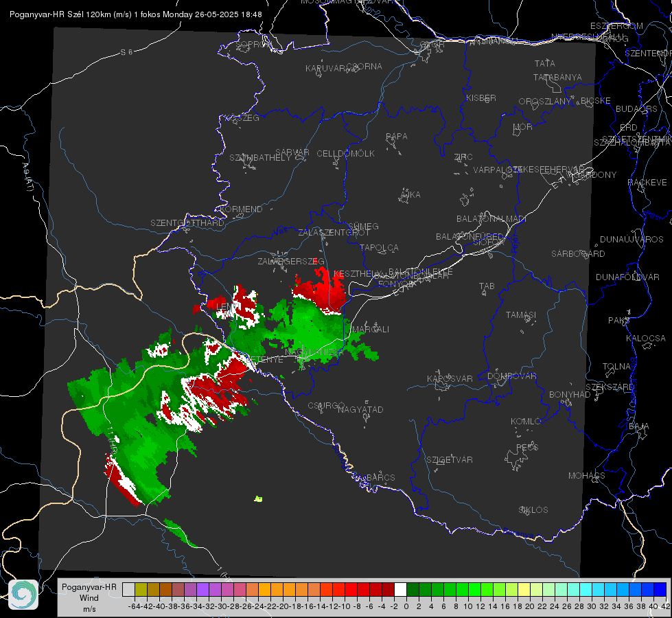Click the PAPA city label
Viewport: 672px width, 618px height.
click(x=397, y=137)
